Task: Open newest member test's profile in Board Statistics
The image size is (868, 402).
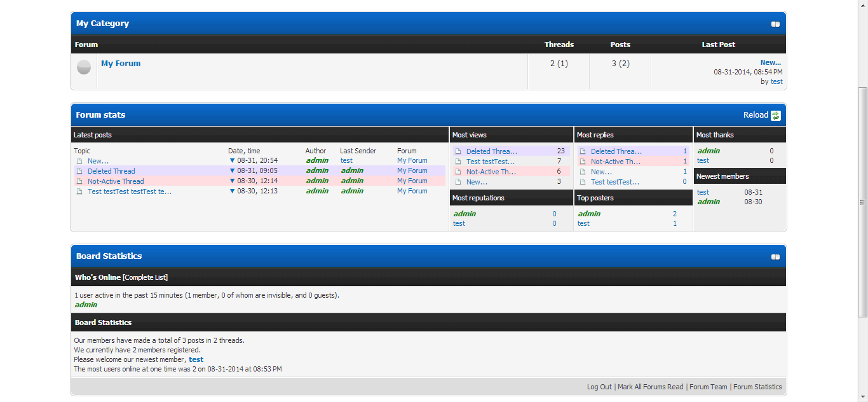Action: click(x=196, y=359)
